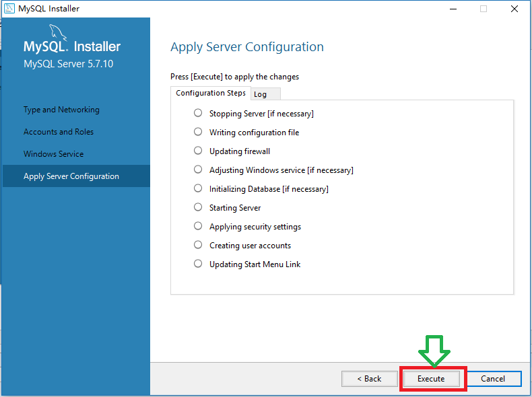This screenshot has width=532, height=397.
Task: Click the 'Writing configuration file' text
Action: tap(254, 132)
